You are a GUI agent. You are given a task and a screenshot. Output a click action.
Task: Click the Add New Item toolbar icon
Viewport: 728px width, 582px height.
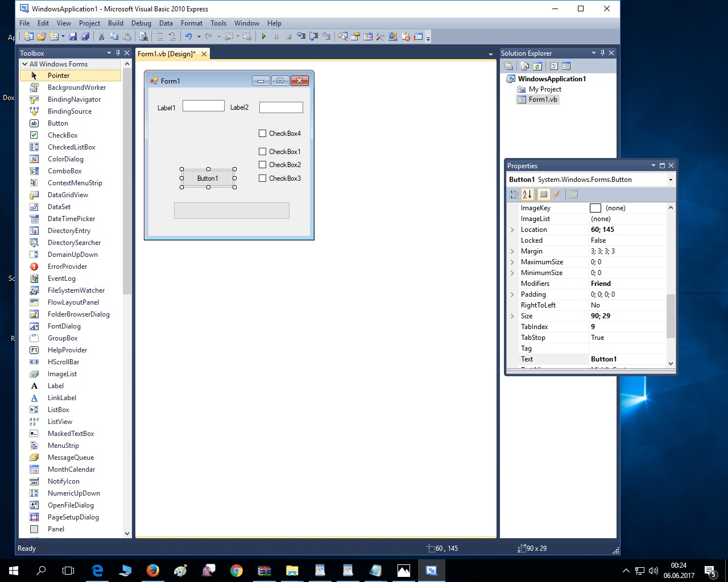click(53, 36)
